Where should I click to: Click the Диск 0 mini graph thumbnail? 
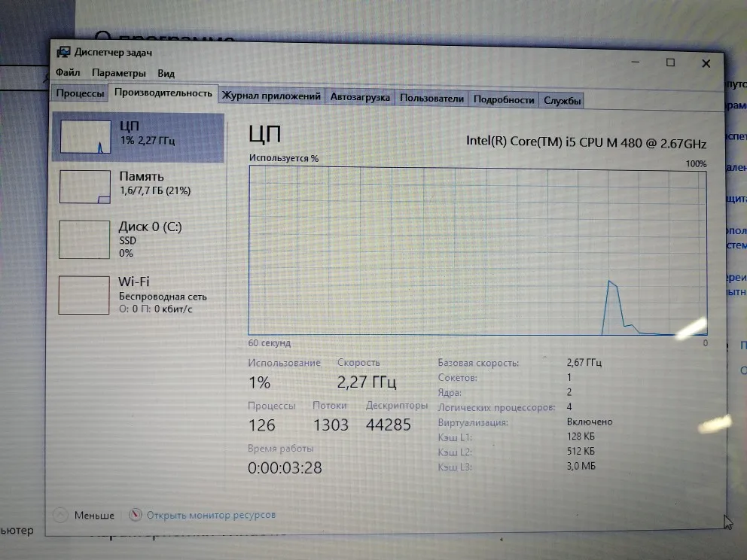click(84, 239)
